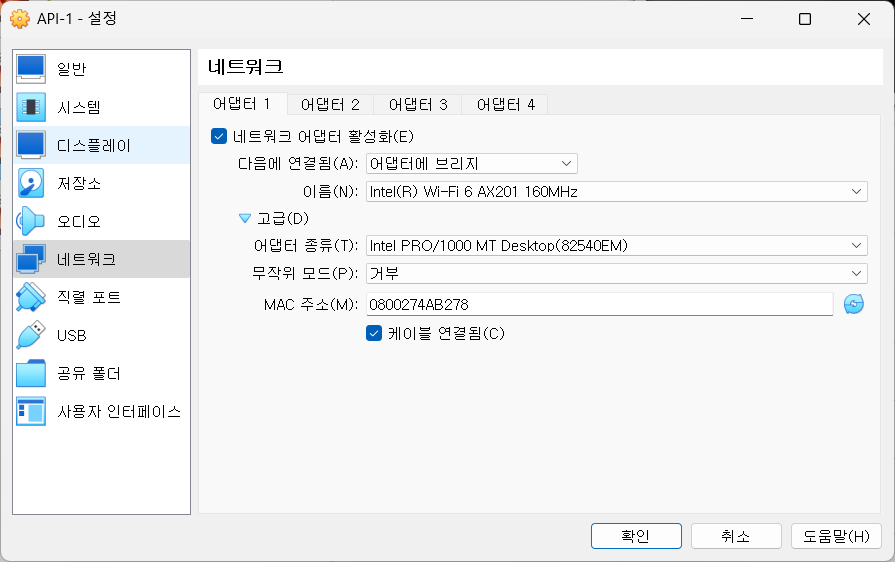Switch to 어댑터 1 tab
Viewport: 895px width, 562px height.
242,104
